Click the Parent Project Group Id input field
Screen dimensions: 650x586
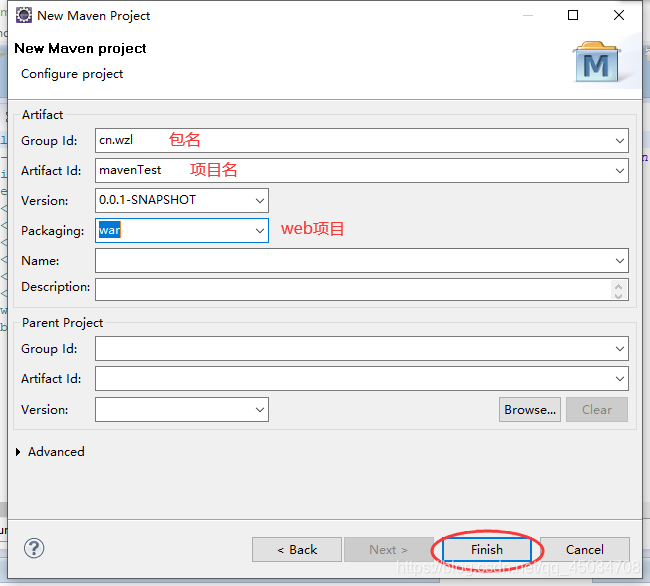pyautogui.click(x=361, y=349)
